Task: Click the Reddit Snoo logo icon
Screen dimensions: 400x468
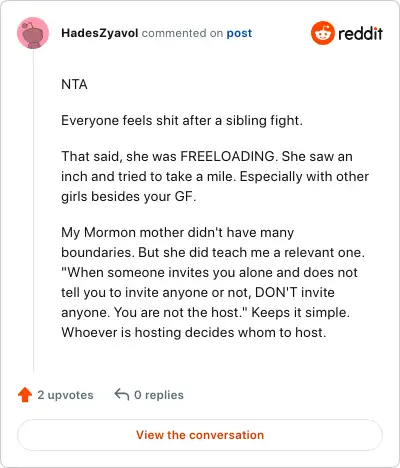Action: 322,33
